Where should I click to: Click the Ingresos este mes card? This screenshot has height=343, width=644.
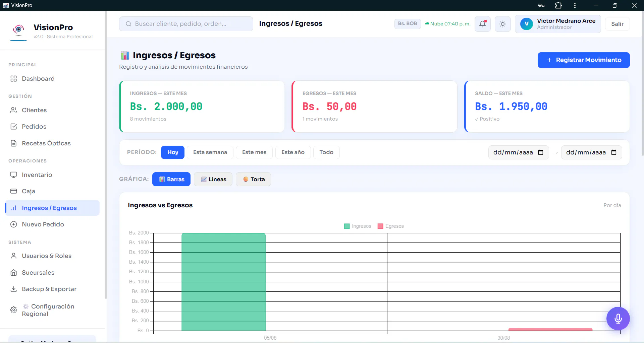click(202, 107)
